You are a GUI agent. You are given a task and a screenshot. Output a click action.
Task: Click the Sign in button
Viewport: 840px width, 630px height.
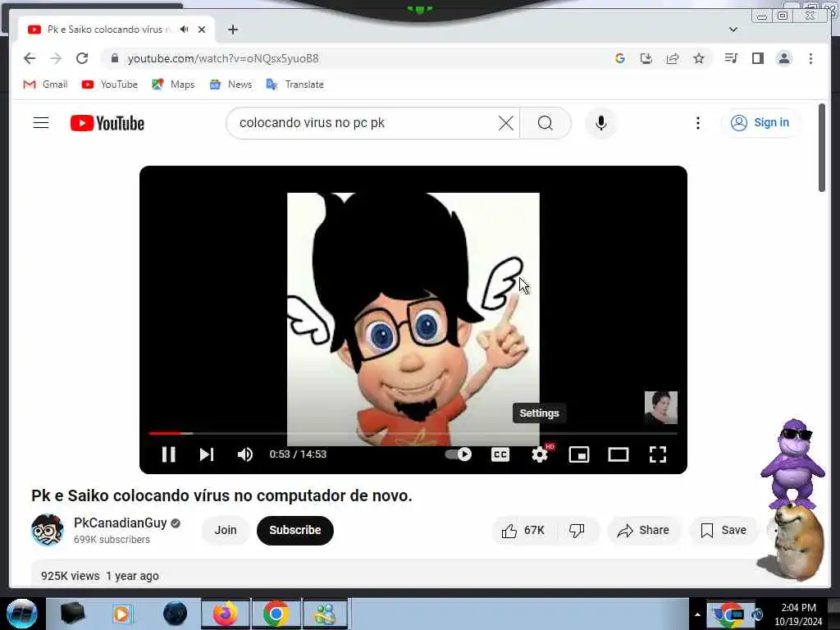click(760, 123)
